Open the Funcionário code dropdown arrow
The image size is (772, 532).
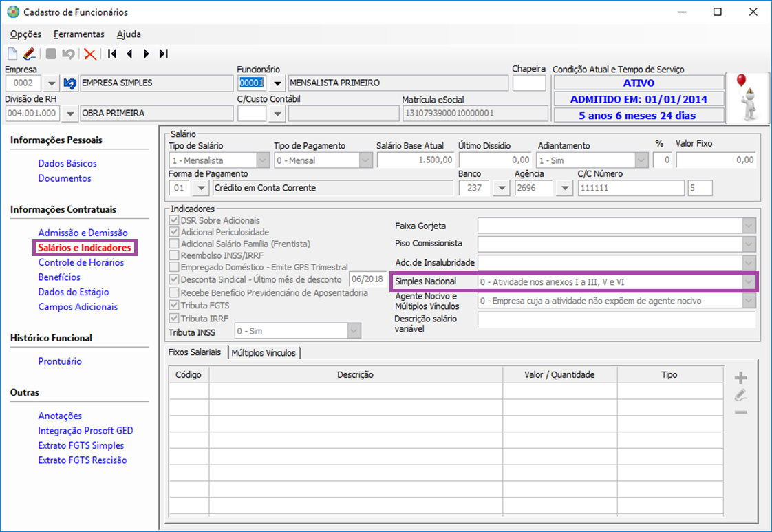coord(277,83)
